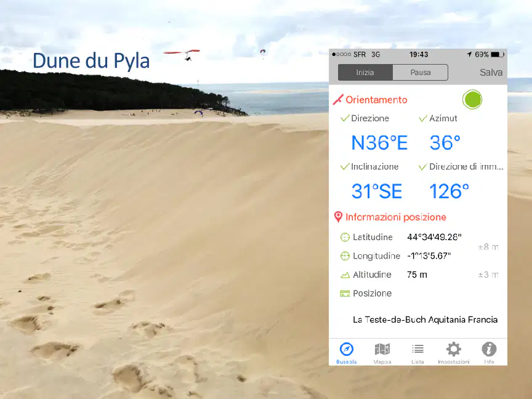Click the Informazioni posizione heading
This screenshot has height=399, width=532.
[395, 217]
